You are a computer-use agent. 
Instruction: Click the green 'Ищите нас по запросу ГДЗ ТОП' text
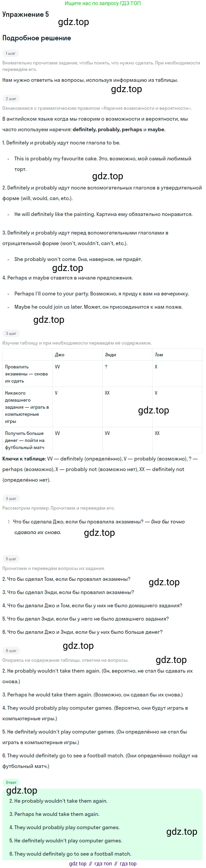[103, 3]
